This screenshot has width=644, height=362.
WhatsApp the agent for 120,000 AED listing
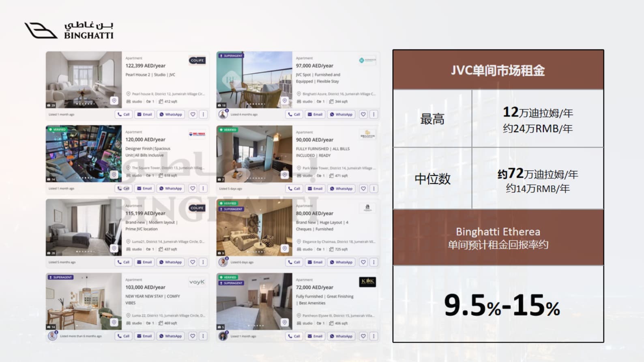coord(171,188)
